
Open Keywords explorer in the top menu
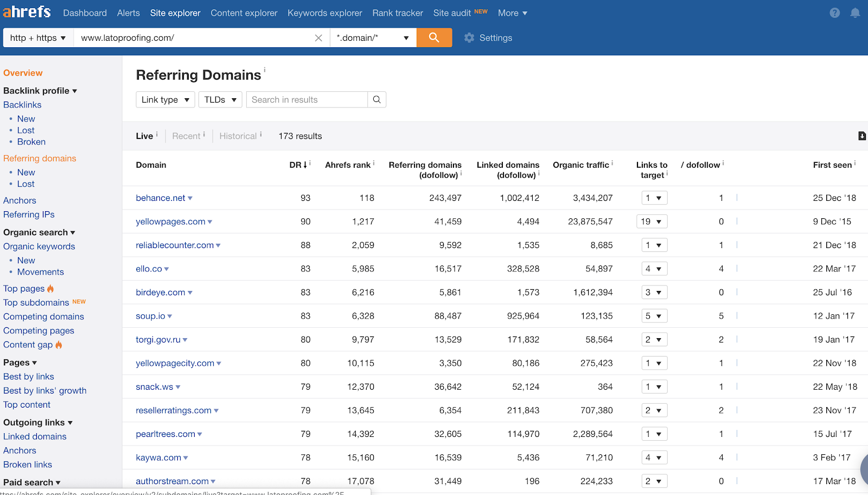(324, 13)
